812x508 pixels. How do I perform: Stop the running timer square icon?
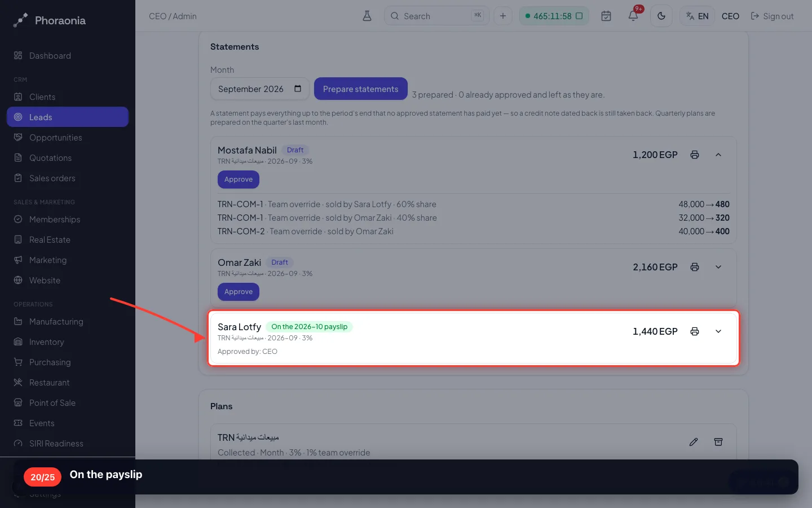pos(579,16)
